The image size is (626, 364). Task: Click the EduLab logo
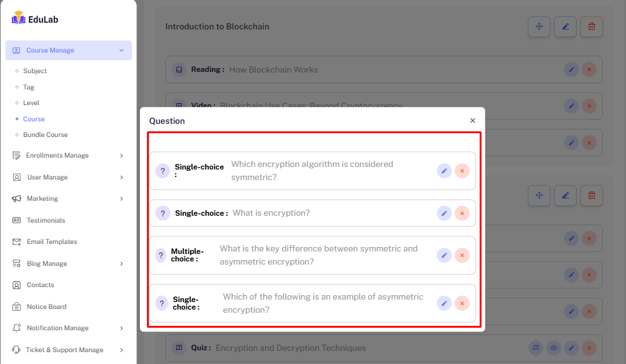pyautogui.click(x=35, y=19)
